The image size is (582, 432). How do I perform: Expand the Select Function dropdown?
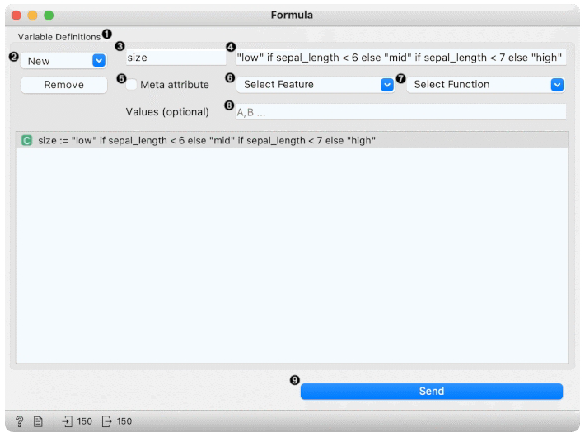coord(486,85)
